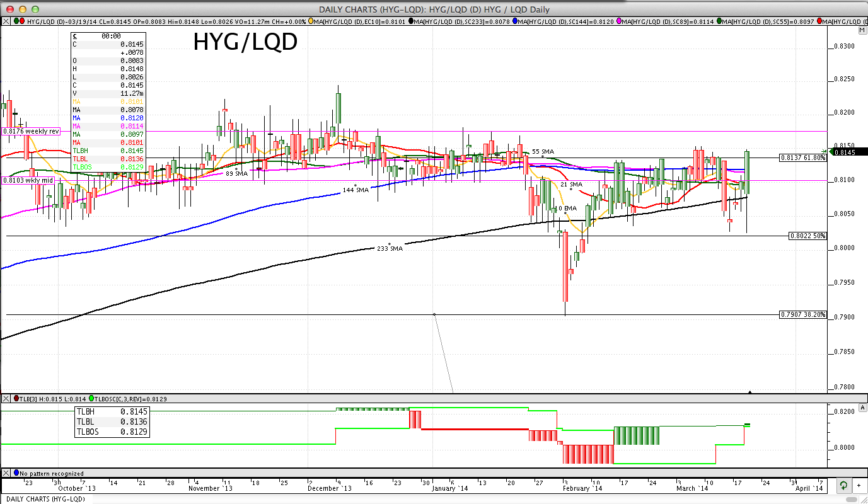Click the blue pattern recognition marker

coord(16,472)
